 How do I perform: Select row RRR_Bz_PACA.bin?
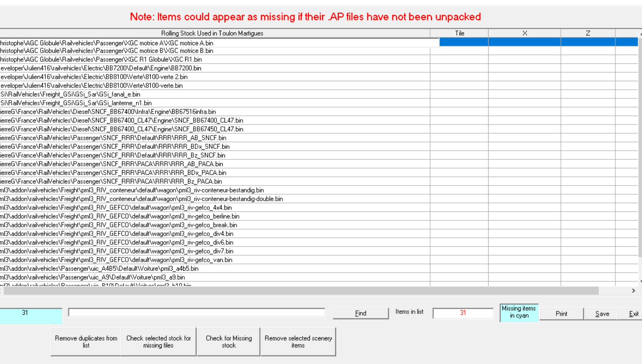tap(215, 182)
